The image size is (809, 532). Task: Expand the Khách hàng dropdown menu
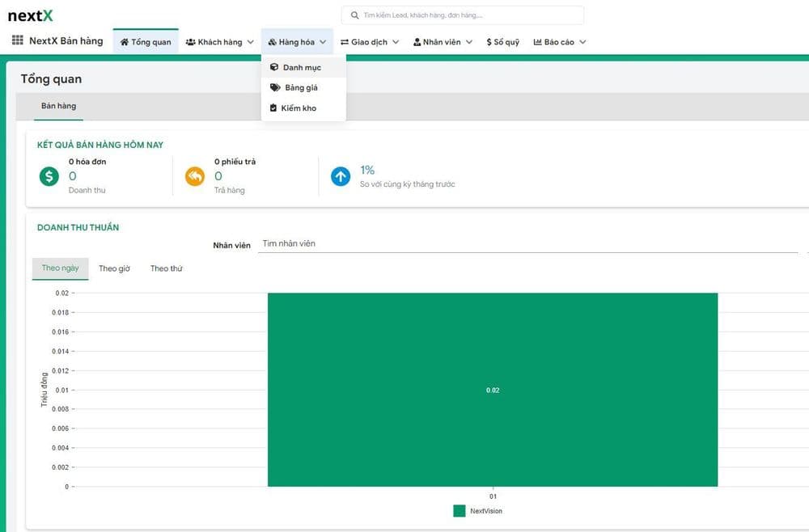(219, 42)
